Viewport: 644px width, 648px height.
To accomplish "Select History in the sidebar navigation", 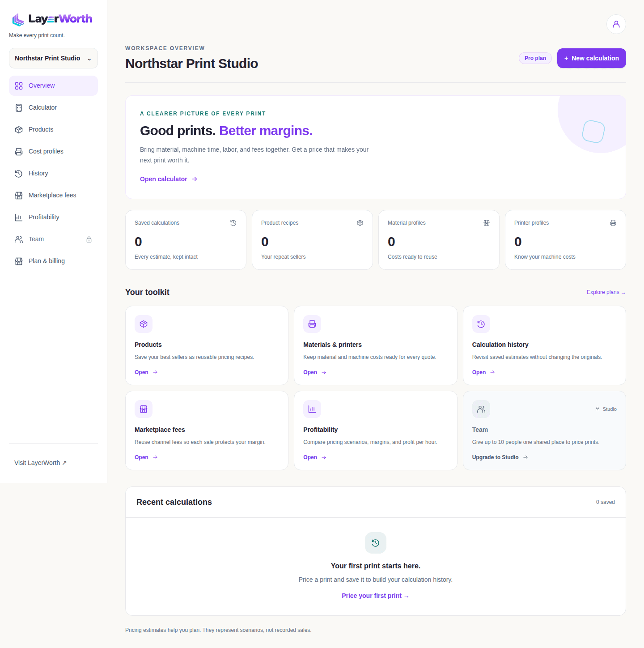I will tap(53, 173).
